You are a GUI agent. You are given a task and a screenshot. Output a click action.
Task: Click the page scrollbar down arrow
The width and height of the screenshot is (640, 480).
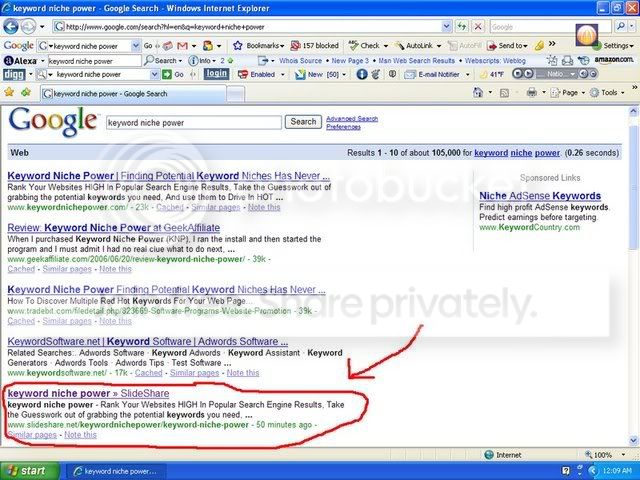pos(633,440)
